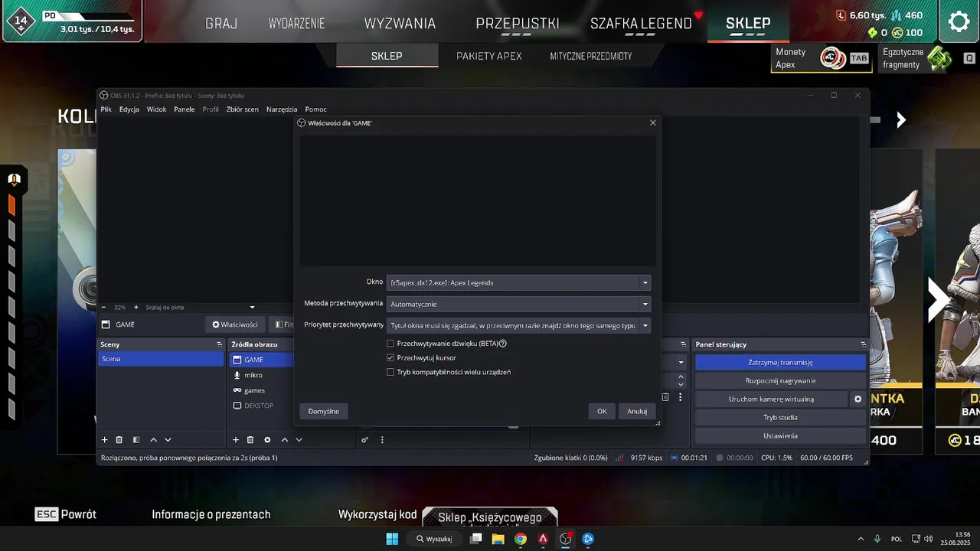Add a new scene with plus icon in Sceny panel

click(105, 440)
